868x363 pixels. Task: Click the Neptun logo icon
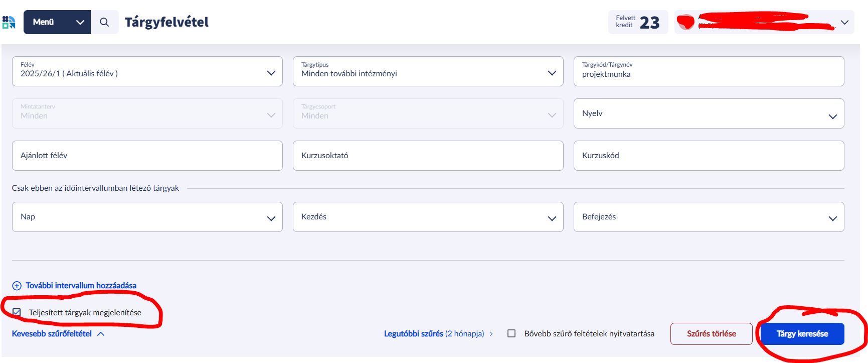(x=9, y=22)
